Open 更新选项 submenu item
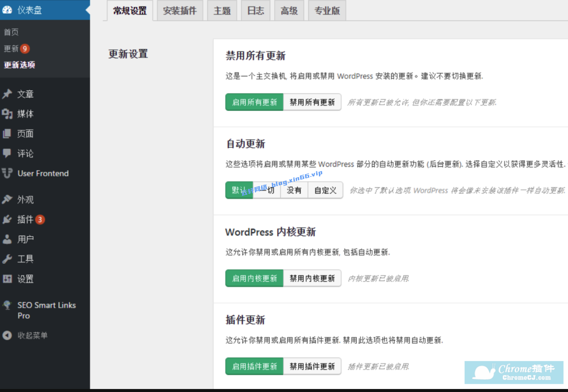This screenshot has width=568, height=392. pyautogui.click(x=19, y=65)
